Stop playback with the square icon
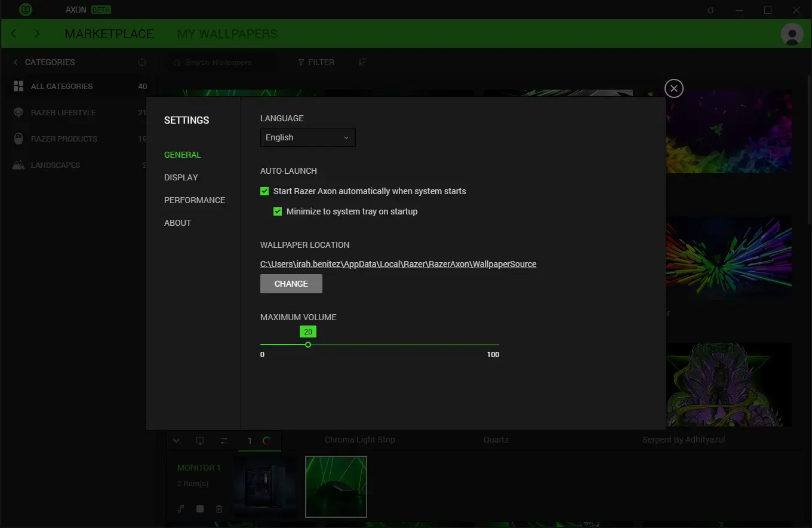 click(x=200, y=509)
